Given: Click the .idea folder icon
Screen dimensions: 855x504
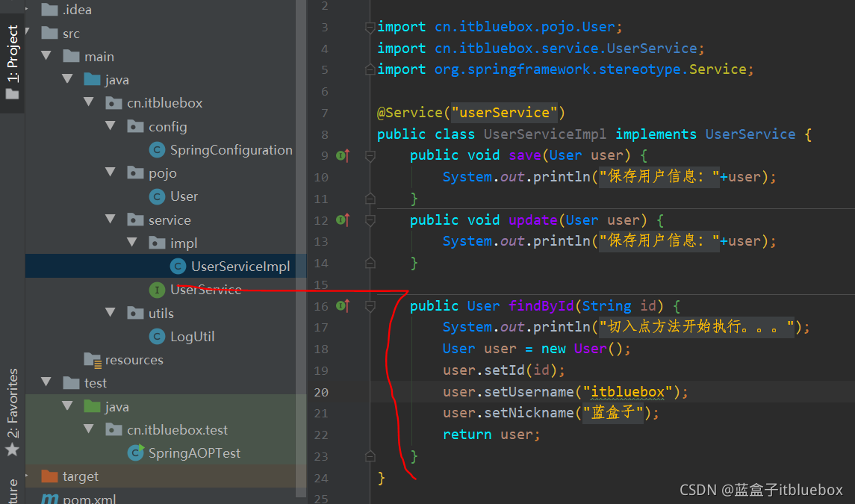Looking at the screenshot, I should [x=49, y=9].
